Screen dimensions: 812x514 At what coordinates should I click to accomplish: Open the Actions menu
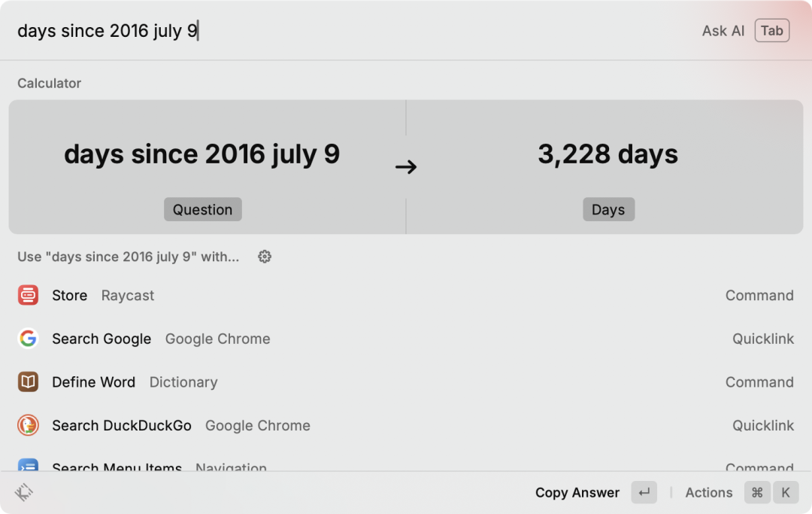pos(709,492)
